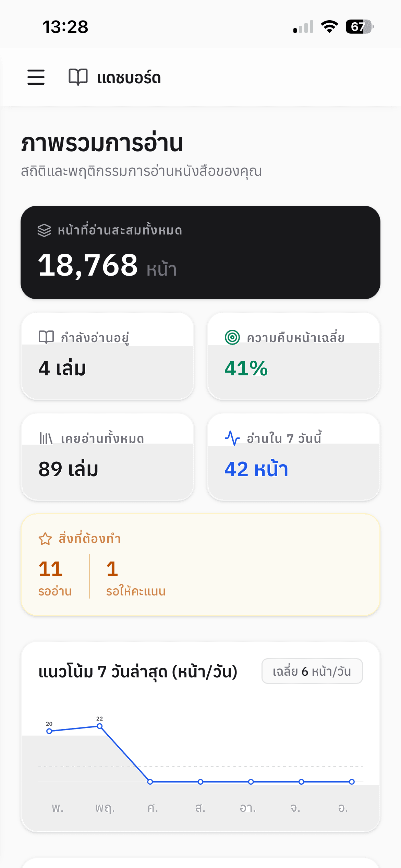Open the 18,768 total pages read card
The width and height of the screenshot is (401, 868).
[x=200, y=253]
